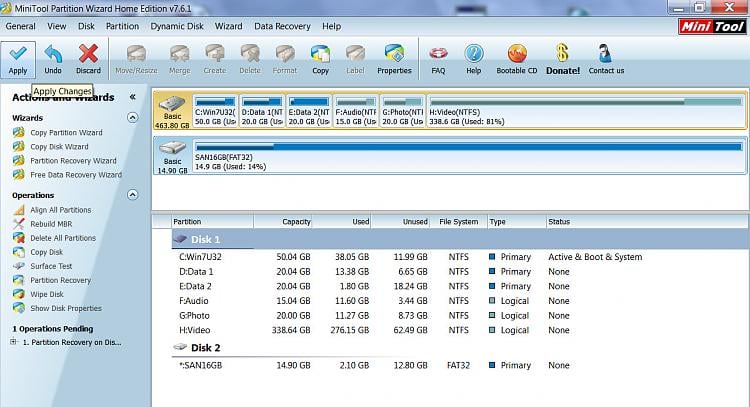Choose Delete All Partitions operation
This screenshot has height=407, width=750.
click(63, 238)
